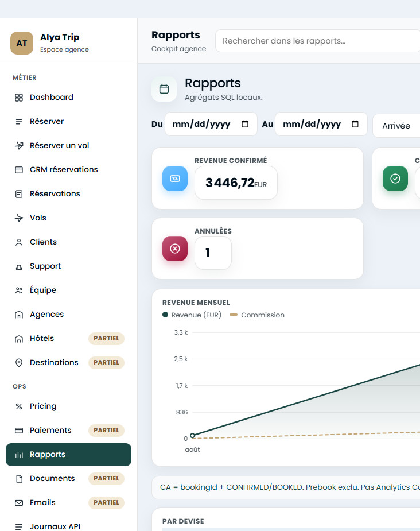
Task: Click the red Annulées cancel icon
Action: (175, 249)
